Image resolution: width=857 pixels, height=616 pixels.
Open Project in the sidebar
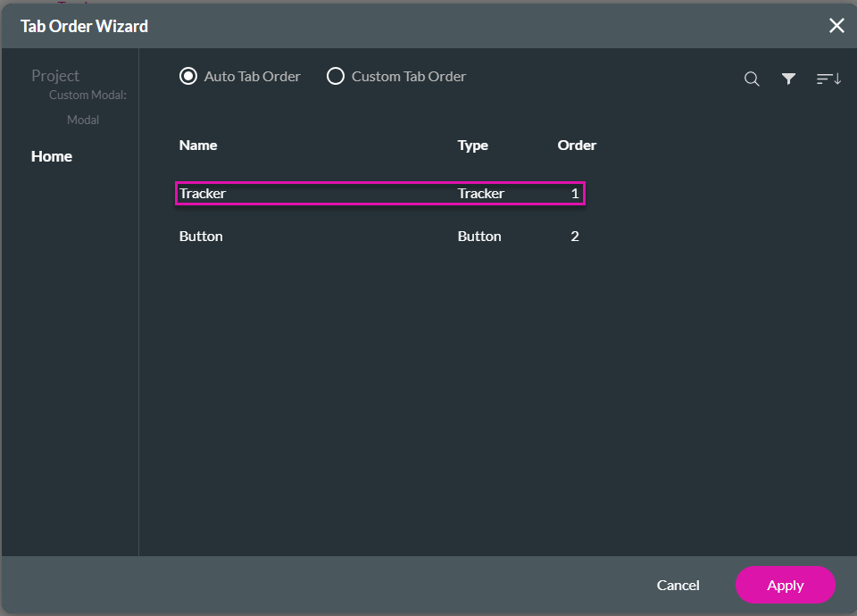(55, 76)
